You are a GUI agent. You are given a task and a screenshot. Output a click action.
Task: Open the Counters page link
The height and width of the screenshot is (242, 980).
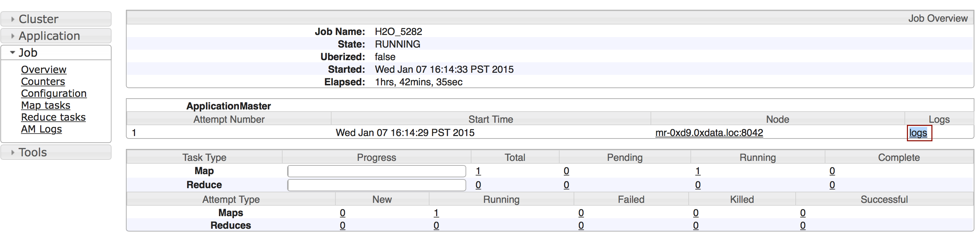tap(43, 81)
